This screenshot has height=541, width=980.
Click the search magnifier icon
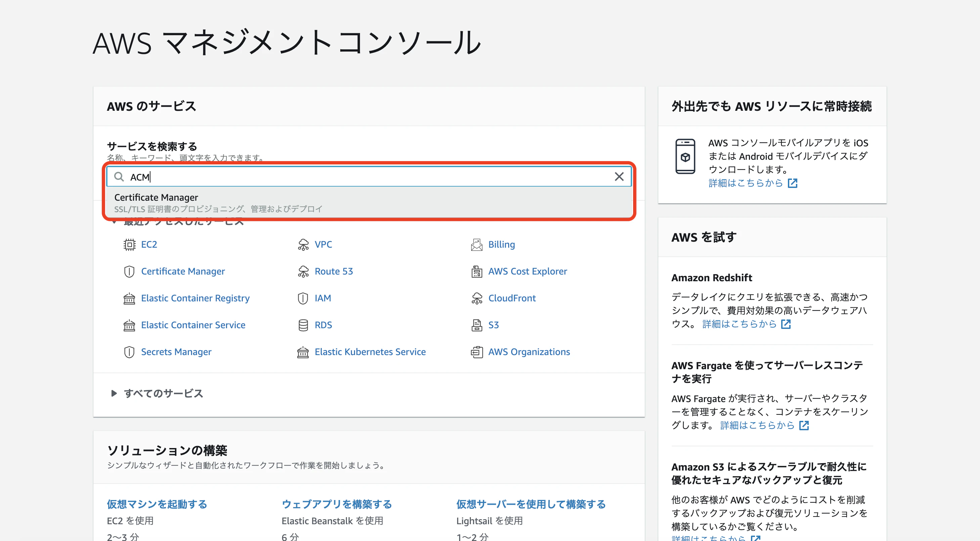(119, 177)
